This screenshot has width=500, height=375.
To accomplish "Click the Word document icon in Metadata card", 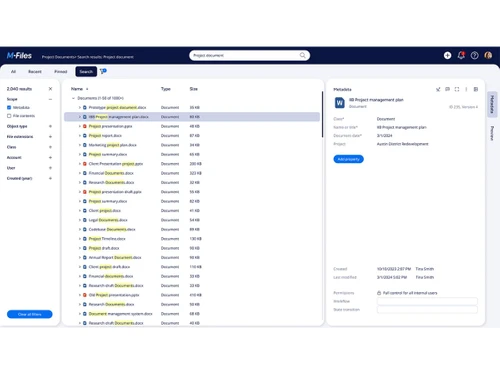I will [x=339, y=103].
